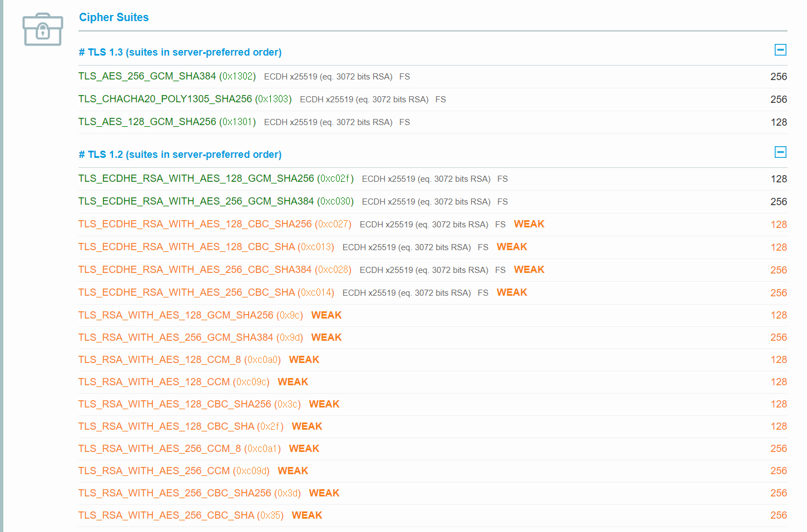Click WEAK label on the 0xc013 row
Image resolution: width=807 pixels, height=532 pixels.
[x=512, y=247]
